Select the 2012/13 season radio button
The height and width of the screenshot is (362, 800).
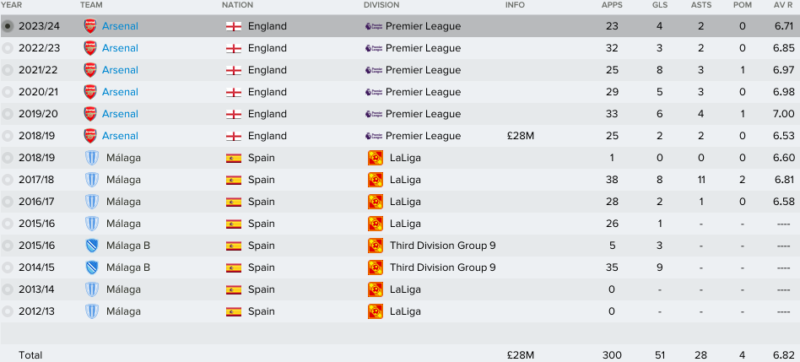tap(8, 311)
